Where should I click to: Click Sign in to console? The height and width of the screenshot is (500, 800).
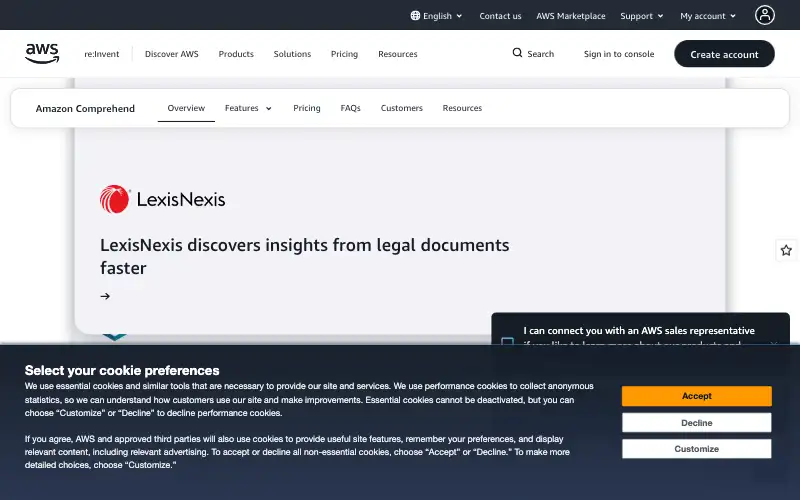click(x=619, y=54)
